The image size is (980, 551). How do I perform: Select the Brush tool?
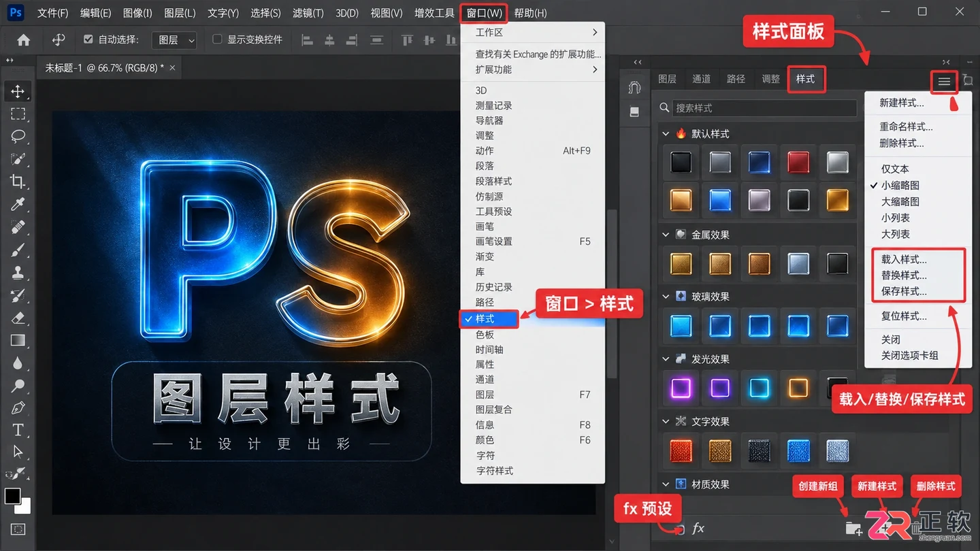coord(18,250)
